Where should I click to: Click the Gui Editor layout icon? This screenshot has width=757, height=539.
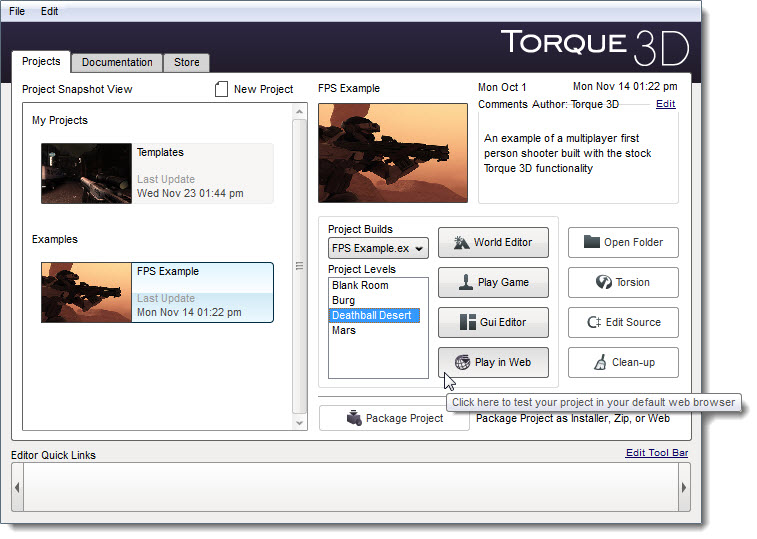tap(467, 322)
